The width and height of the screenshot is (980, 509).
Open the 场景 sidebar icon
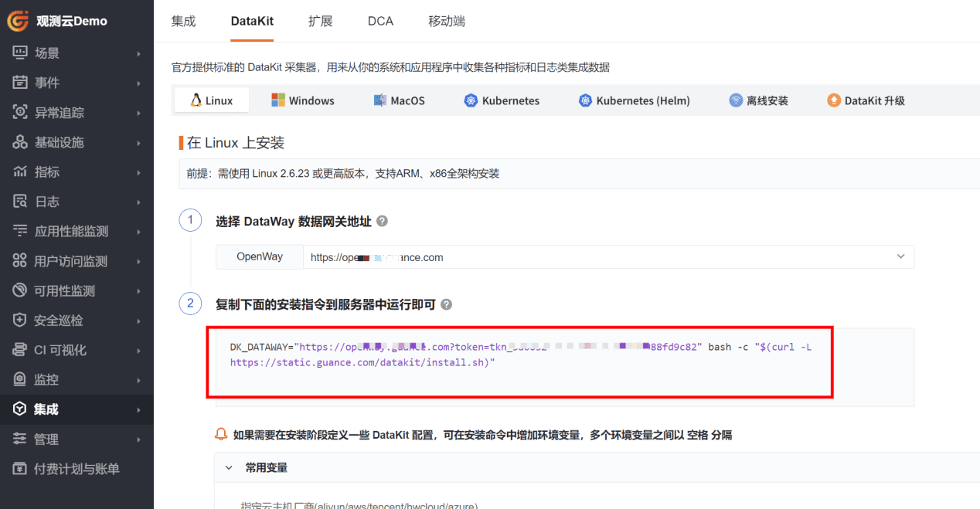tap(20, 53)
